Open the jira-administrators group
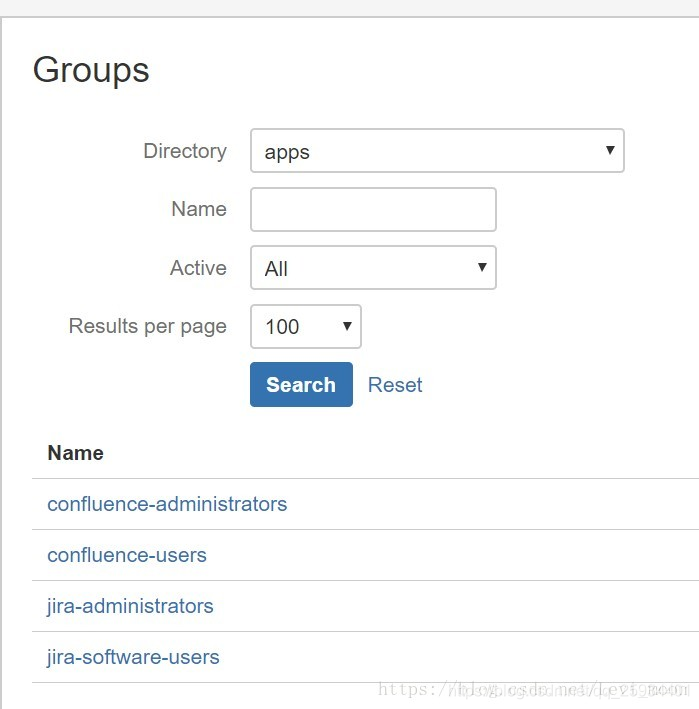Image resolution: width=699 pixels, height=709 pixels. 130,606
